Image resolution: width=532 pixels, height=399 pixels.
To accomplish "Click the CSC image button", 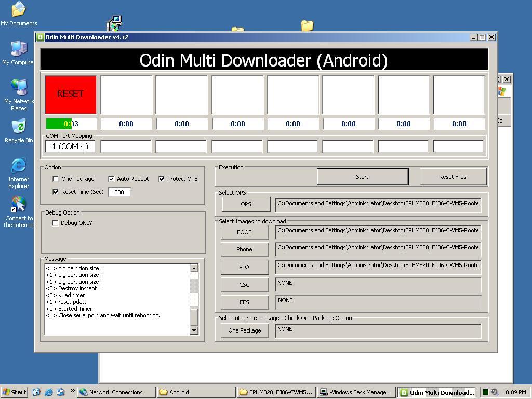I will [x=244, y=285].
